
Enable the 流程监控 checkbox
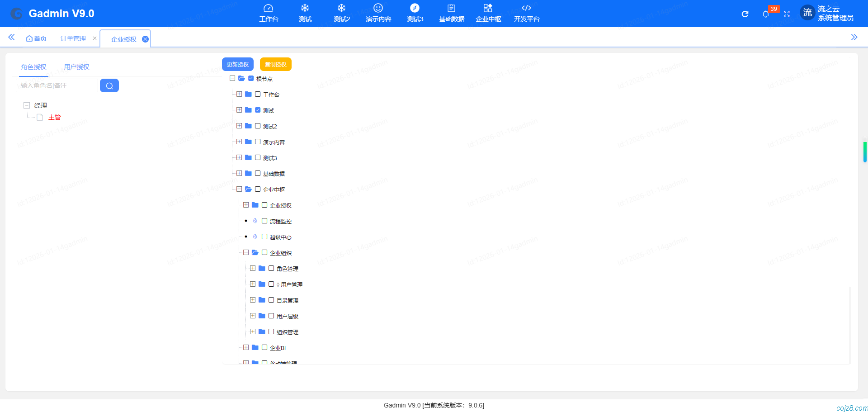click(x=264, y=221)
